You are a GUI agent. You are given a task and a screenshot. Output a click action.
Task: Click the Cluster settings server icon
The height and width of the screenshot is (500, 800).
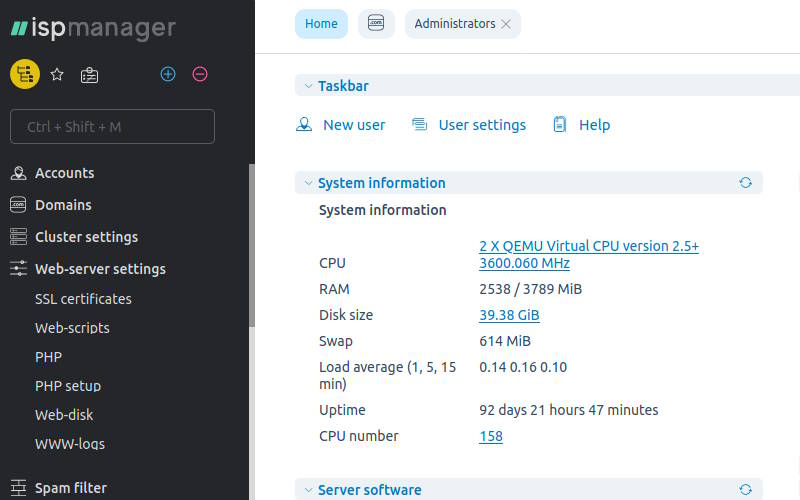pyautogui.click(x=18, y=237)
